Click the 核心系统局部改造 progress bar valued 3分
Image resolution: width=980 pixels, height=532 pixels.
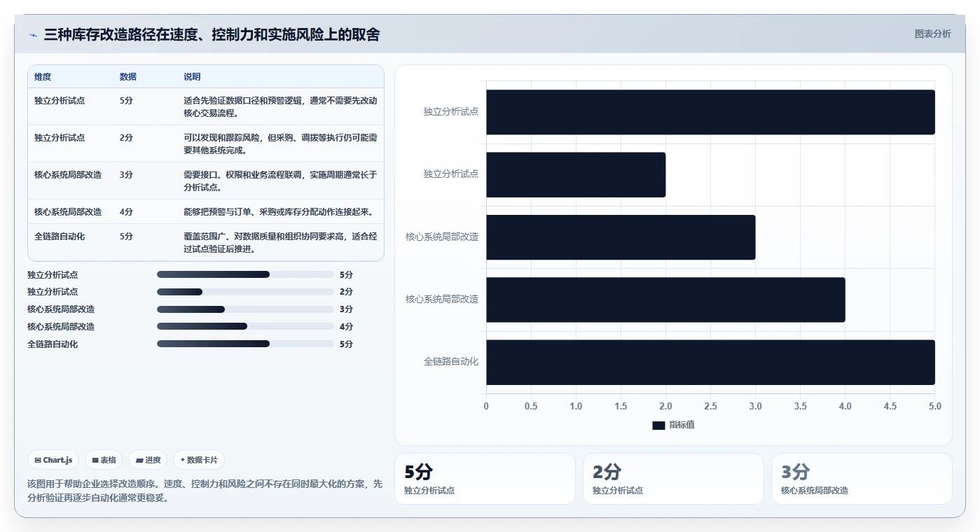click(245, 309)
